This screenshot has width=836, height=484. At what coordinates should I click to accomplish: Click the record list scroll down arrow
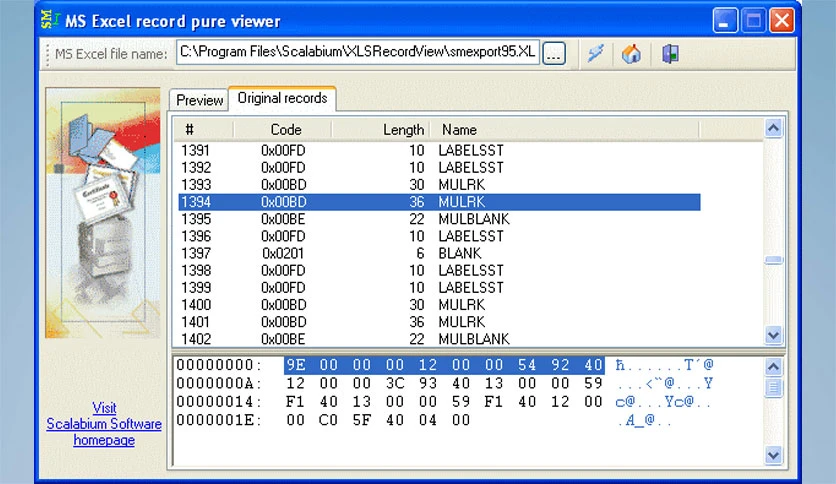(x=773, y=335)
